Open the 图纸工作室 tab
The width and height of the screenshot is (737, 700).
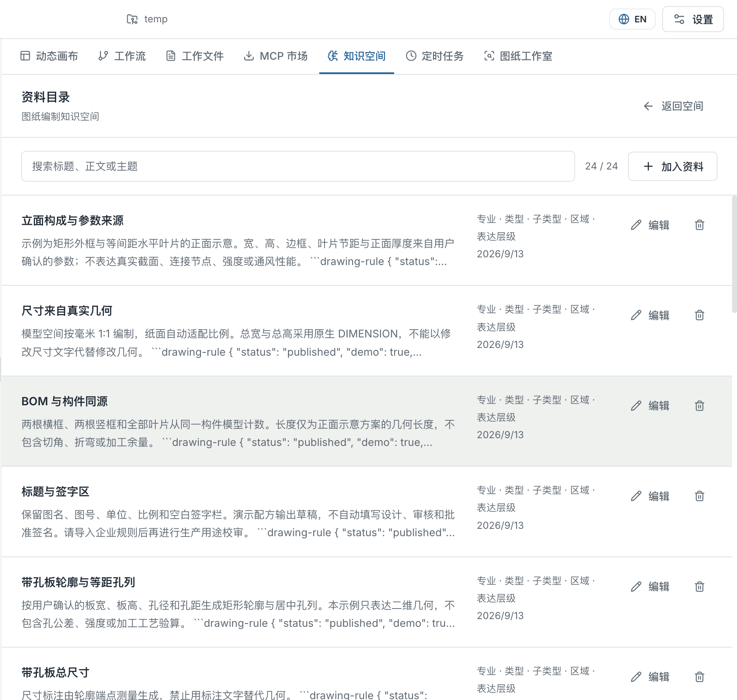click(x=518, y=56)
